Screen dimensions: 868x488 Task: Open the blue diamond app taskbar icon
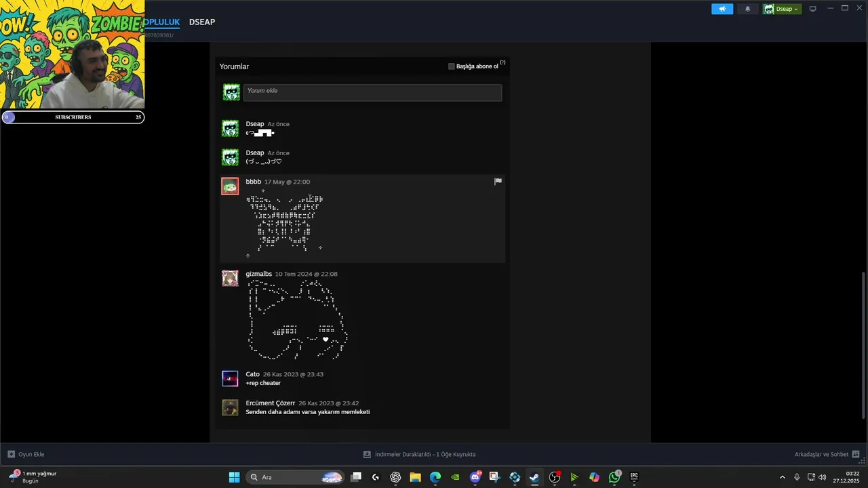click(x=515, y=477)
